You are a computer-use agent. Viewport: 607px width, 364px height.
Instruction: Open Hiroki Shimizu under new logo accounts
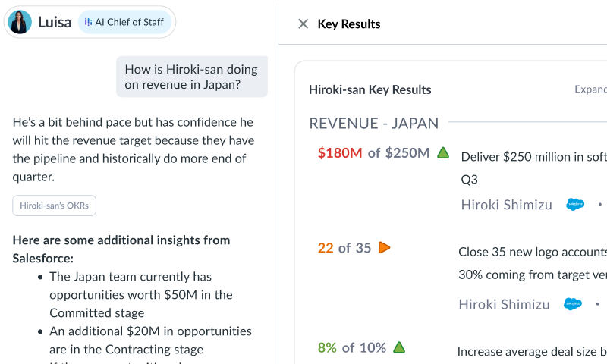(x=504, y=304)
